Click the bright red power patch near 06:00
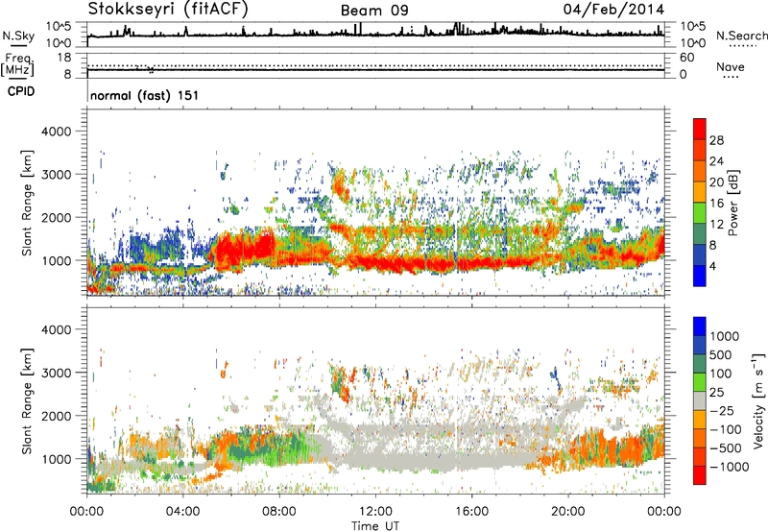This screenshot has height=532, width=768. pos(244,249)
